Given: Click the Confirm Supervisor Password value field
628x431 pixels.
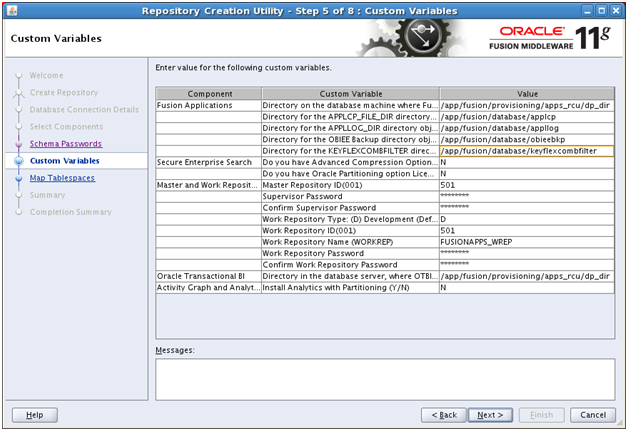Looking at the screenshot, I should tap(527, 208).
